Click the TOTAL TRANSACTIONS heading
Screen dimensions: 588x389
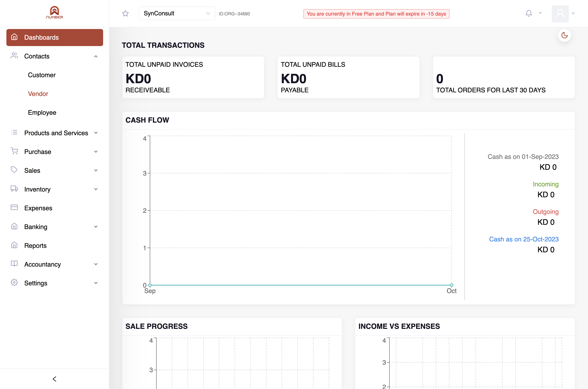point(163,45)
